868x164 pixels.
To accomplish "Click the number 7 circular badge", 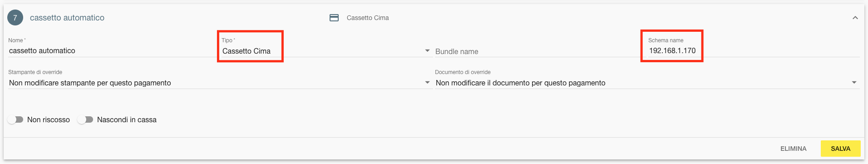I will 15,18.
